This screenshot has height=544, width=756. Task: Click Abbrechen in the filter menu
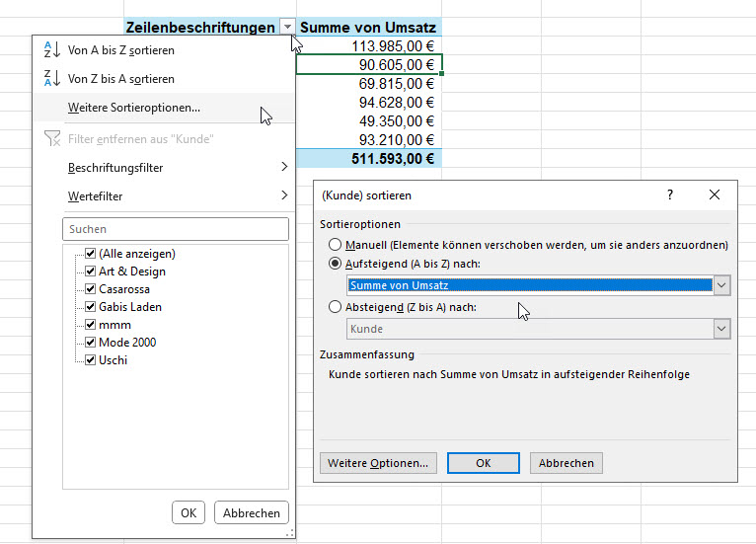pyautogui.click(x=253, y=513)
